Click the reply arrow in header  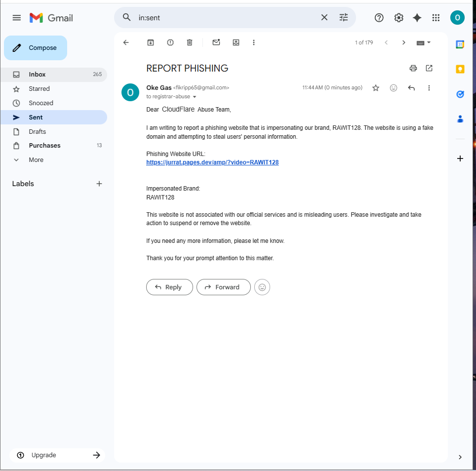[411, 88]
